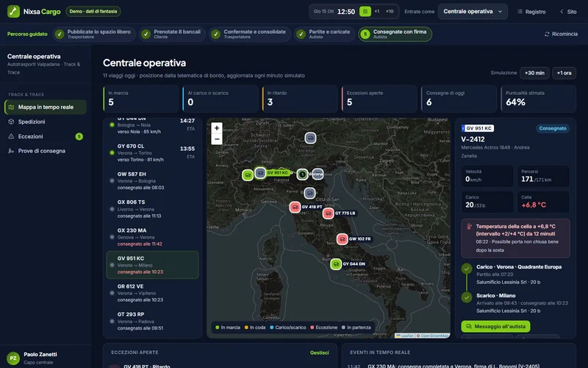588x368 pixels.
Task: Zoom out on the map
Action: 217,139
